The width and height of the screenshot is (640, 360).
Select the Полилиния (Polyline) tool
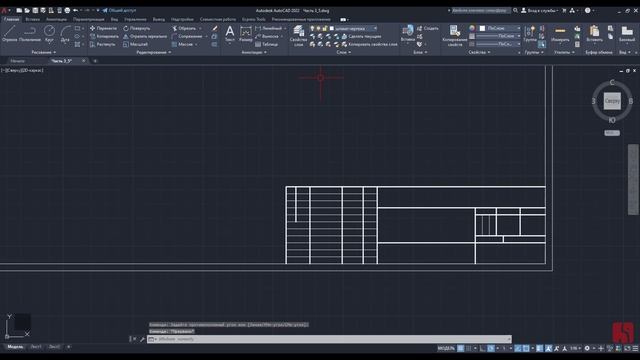pyautogui.click(x=30, y=33)
